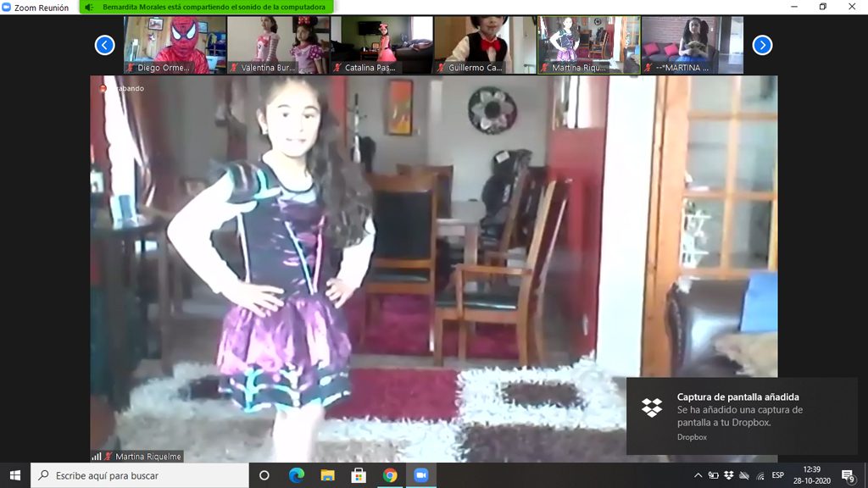Open Microsoft Edge from taskbar
This screenshot has height=488, width=868.
click(x=296, y=475)
